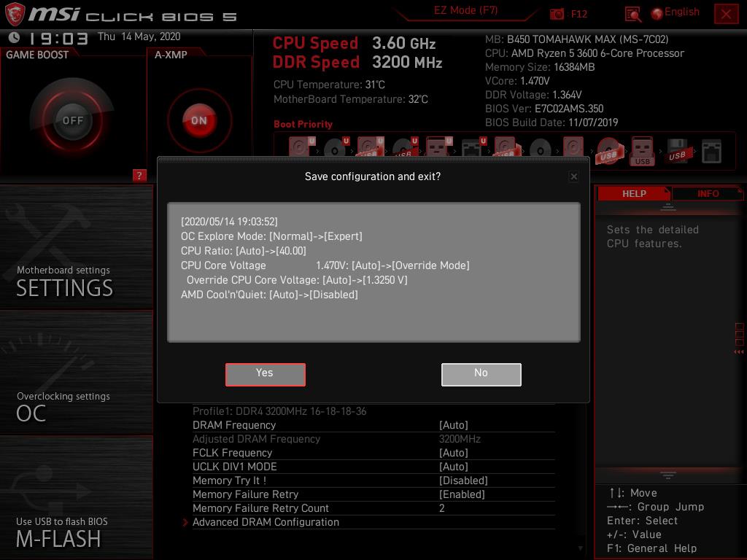This screenshot has width=747, height=560.
Task: Click the date 'Thu 14 May, 2020'
Action: click(x=139, y=36)
